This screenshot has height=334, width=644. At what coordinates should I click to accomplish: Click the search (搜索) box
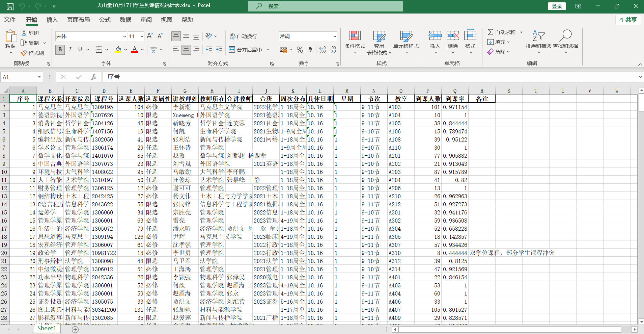326,6
